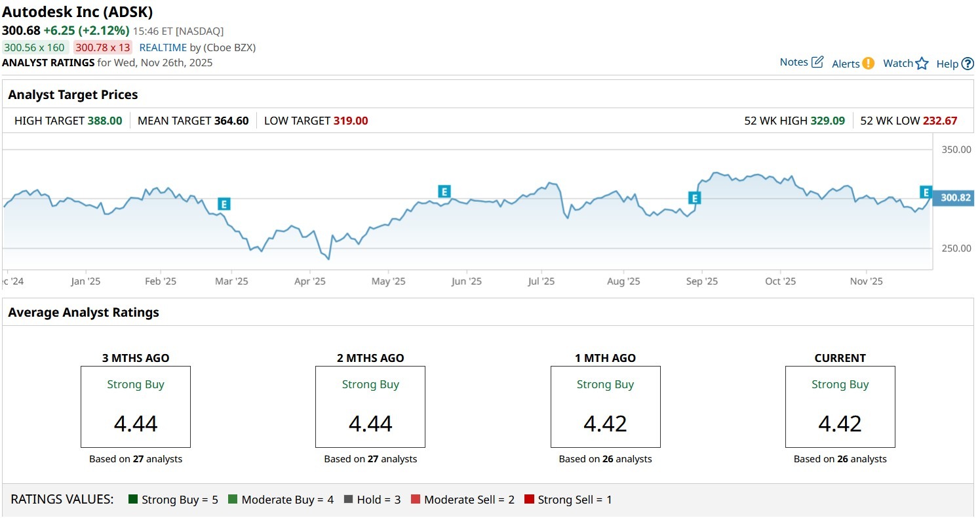
Task: Click the CURRENT Strong Buy rating box
Action: pos(840,407)
